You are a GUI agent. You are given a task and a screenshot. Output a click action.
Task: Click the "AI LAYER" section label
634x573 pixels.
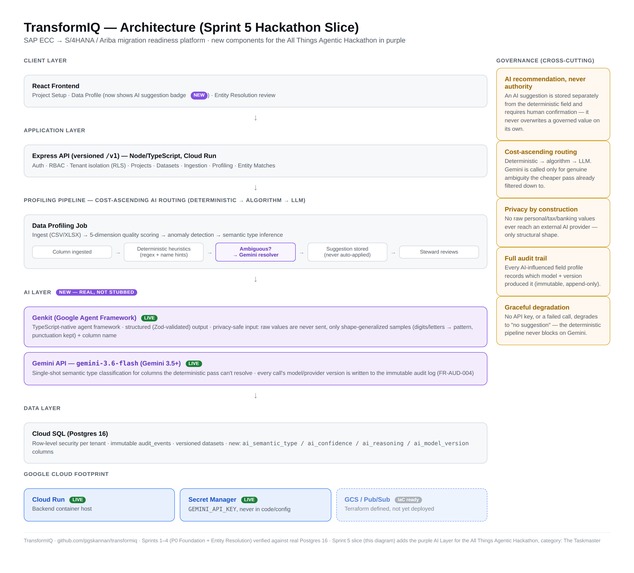[37, 292]
